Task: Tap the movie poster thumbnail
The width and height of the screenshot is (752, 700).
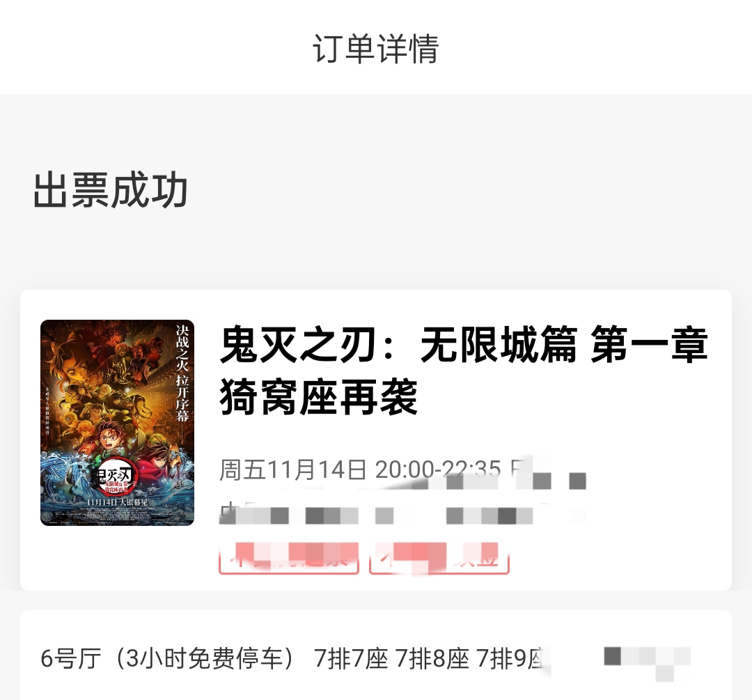Action: tap(118, 423)
